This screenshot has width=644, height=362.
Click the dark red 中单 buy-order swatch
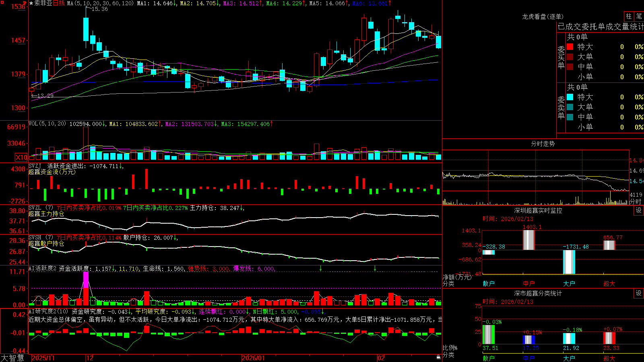pyautogui.click(x=570, y=67)
